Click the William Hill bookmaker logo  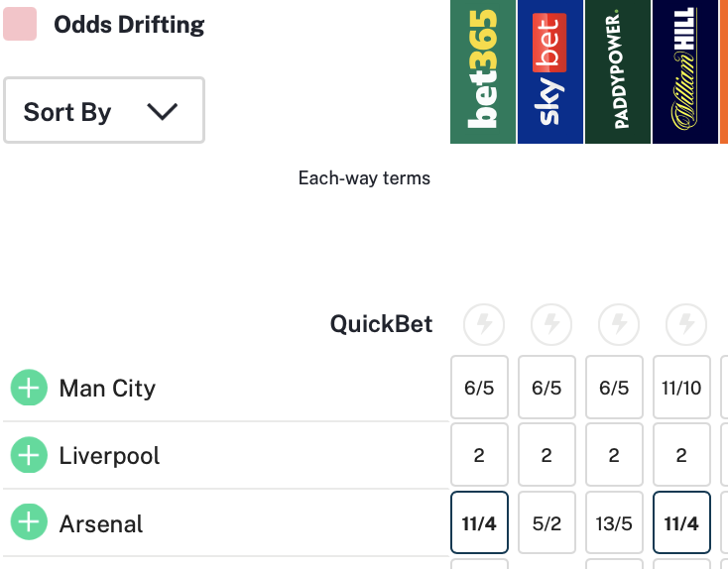[x=685, y=71]
